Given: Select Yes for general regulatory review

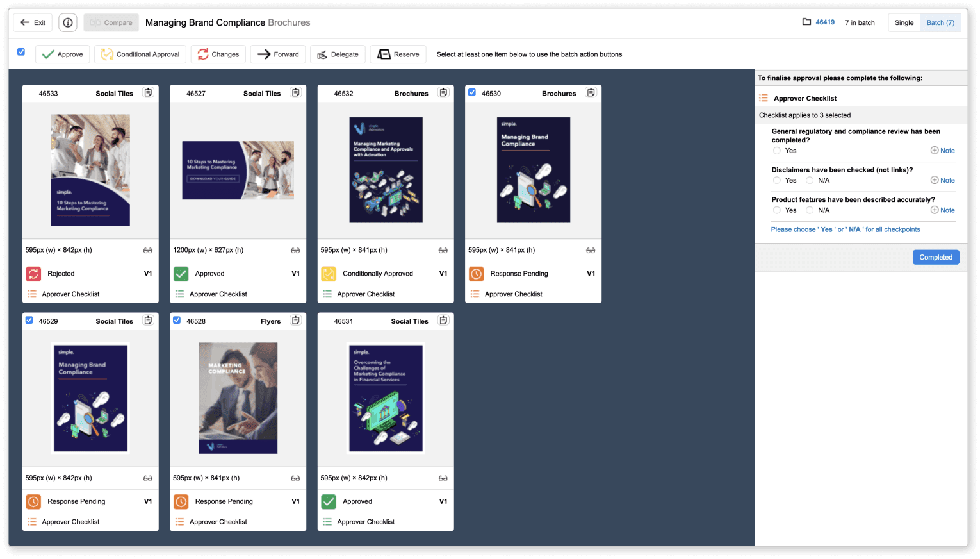Looking at the screenshot, I should click(x=777, y=151).
